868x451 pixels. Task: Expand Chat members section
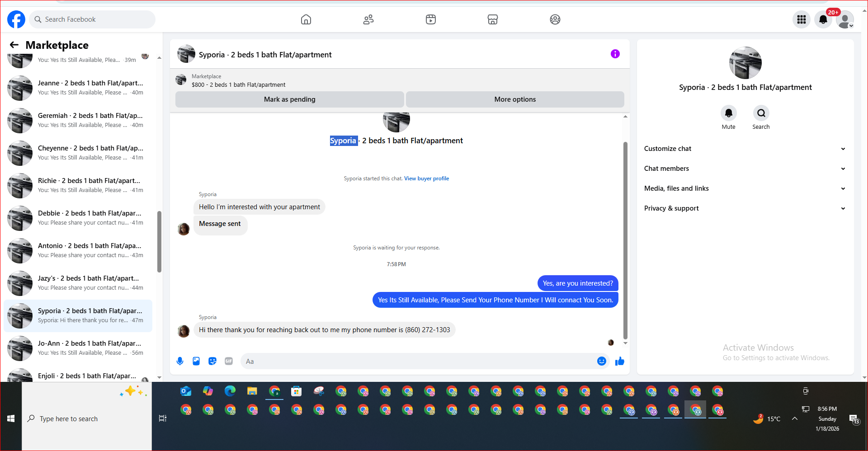tap(745, 169)
